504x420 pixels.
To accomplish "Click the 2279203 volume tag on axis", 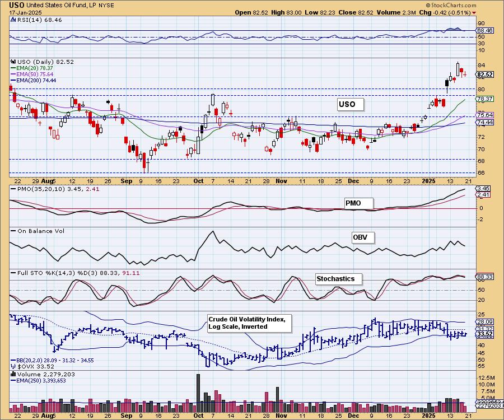I will 489,407.
